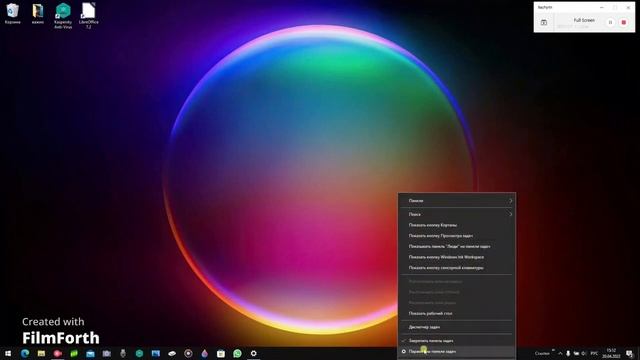Toggle the show Windows Ink Workspace button option

(x=456, y=257)
